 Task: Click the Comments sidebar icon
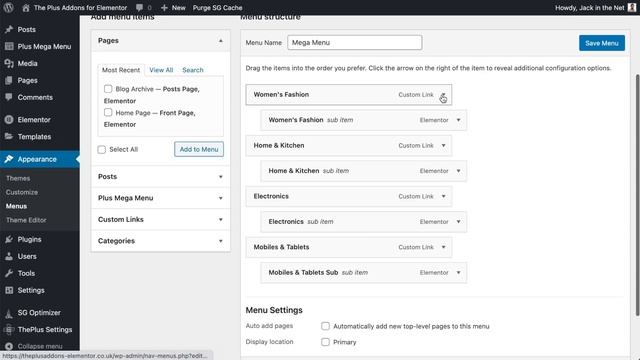(x=9, y=97)
